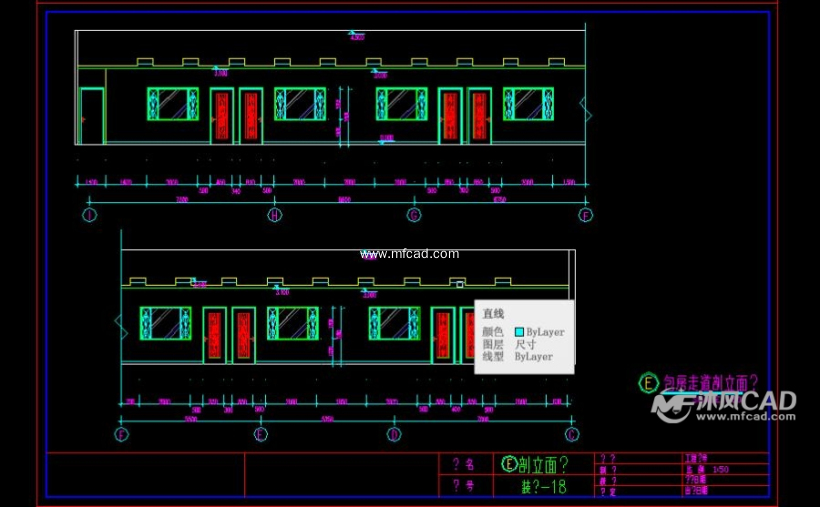Image resolution: width=820 pixels, height=507 pixels.
Task: Select the yellow circled E in title block
Action: pos(510,464)
